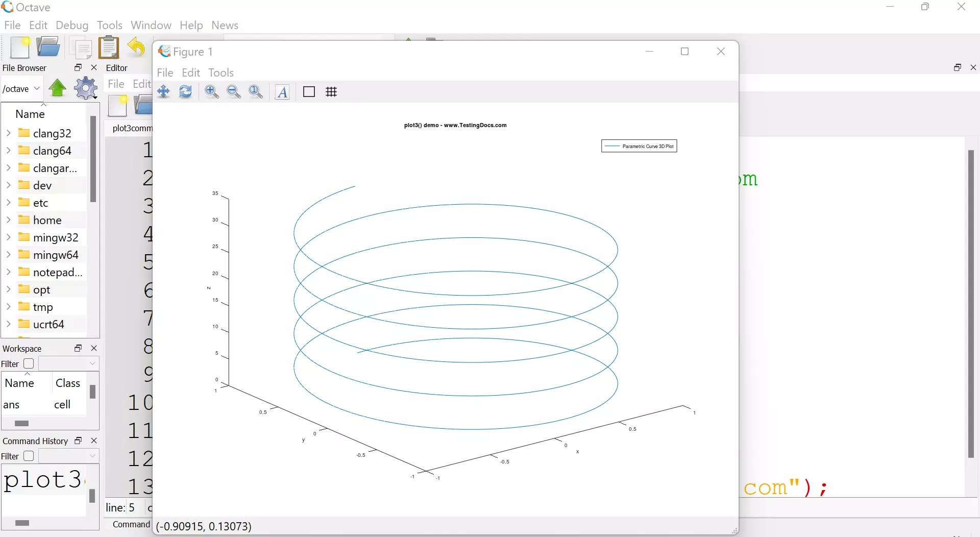Image resolution: width=980 pixels, height=537 pixels.
Task: Zoom out of the figure plot
Action: click(234, 92)
